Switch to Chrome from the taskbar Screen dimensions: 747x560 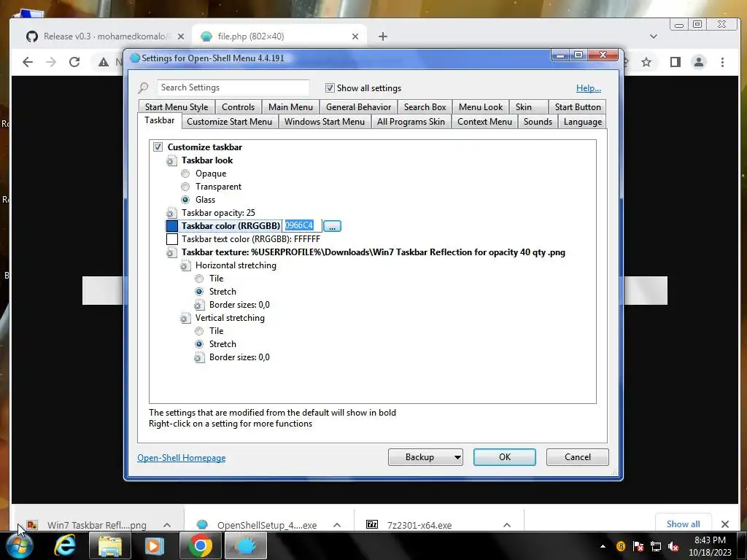pyautogui.click(x=200, y=545)
